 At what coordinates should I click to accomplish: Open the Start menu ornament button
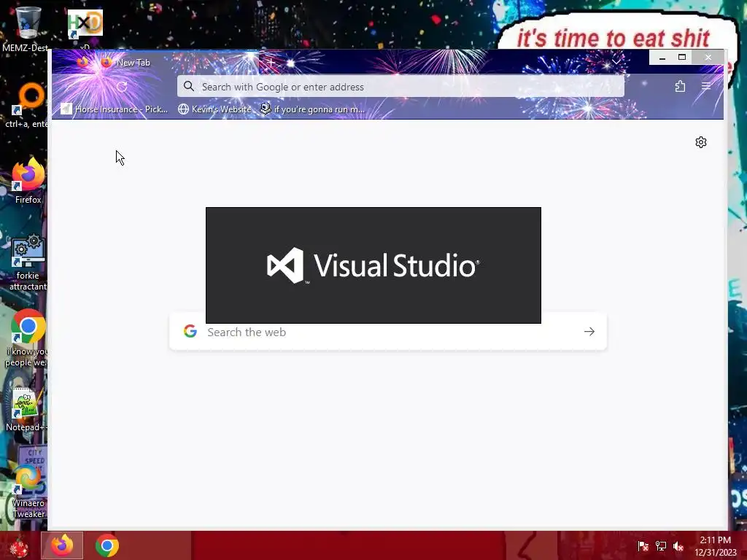(x=19, y=545)
